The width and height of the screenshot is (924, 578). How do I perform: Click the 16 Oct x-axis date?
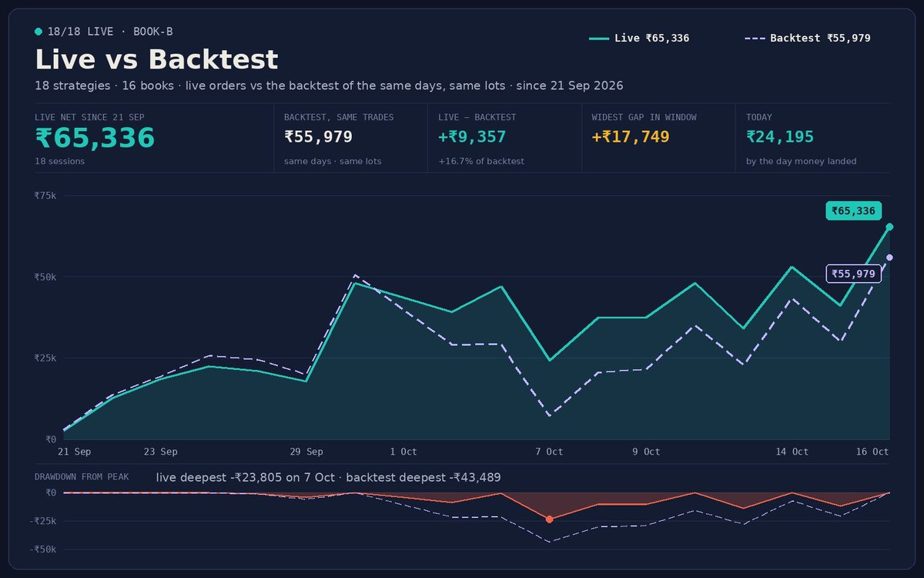[x=873, y=452]
